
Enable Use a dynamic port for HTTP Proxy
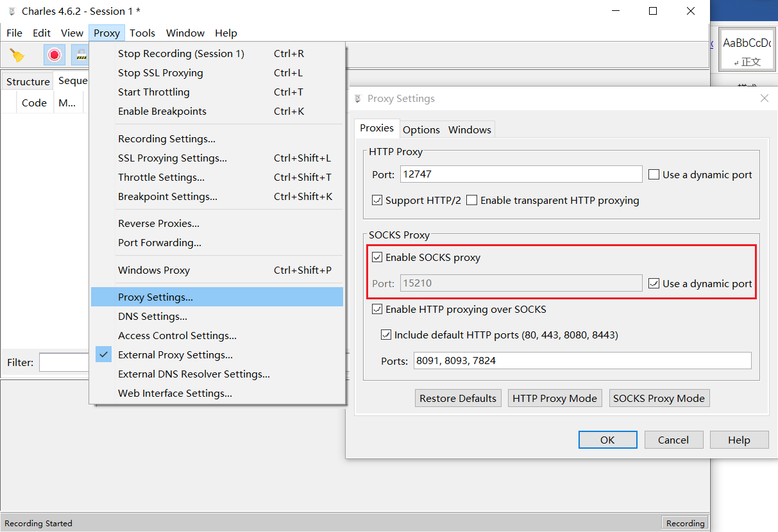[654, 174]
